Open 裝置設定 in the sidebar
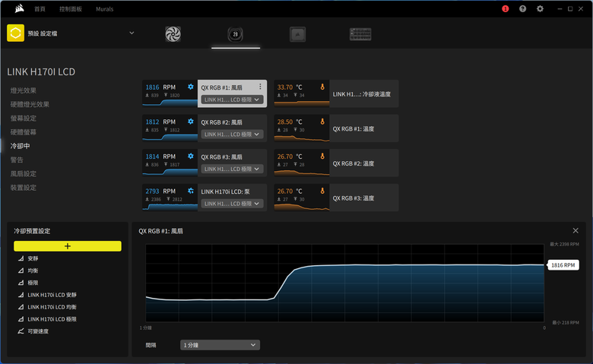This screenshot has height=364, width=593. click(x=24, y=188)
